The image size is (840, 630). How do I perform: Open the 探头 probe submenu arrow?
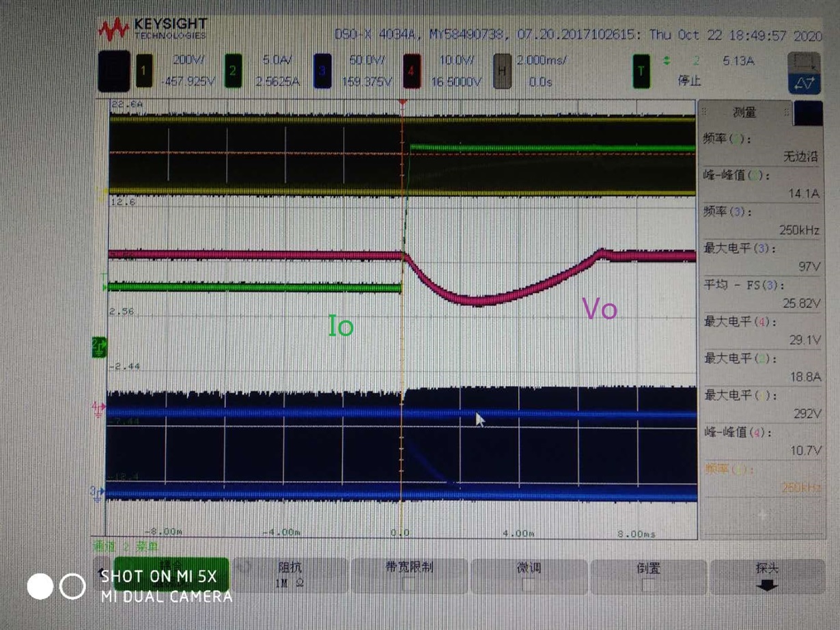pos(767,586)
